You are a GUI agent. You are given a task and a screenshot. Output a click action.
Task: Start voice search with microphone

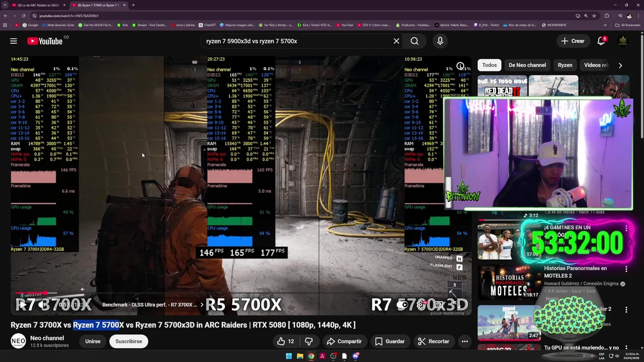click(440, 41)
